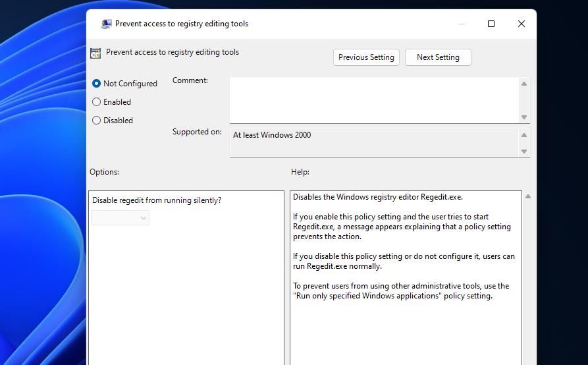Screen dimensions: 588x365
Task: Minimize the policy settings window
Action: pos(462,24)
